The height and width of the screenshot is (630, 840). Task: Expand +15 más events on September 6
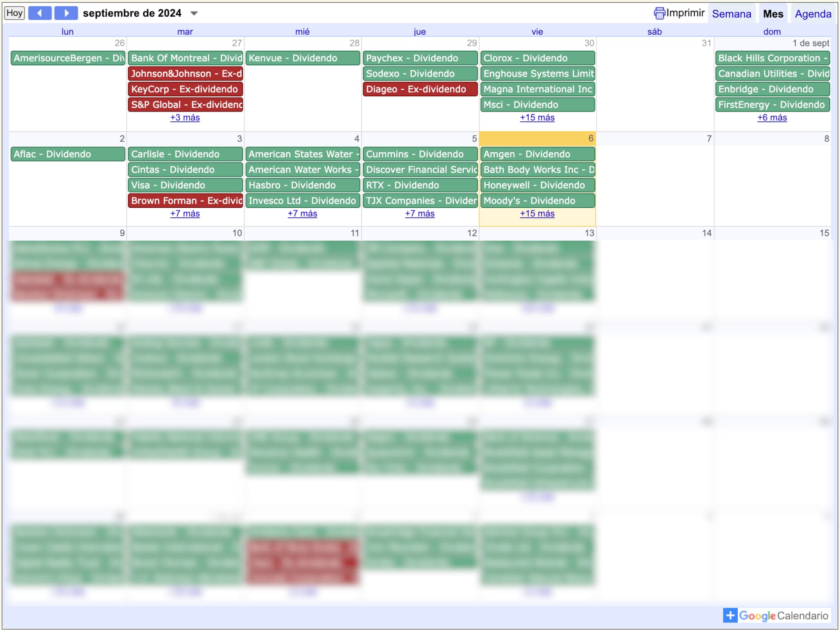(537, 213)
